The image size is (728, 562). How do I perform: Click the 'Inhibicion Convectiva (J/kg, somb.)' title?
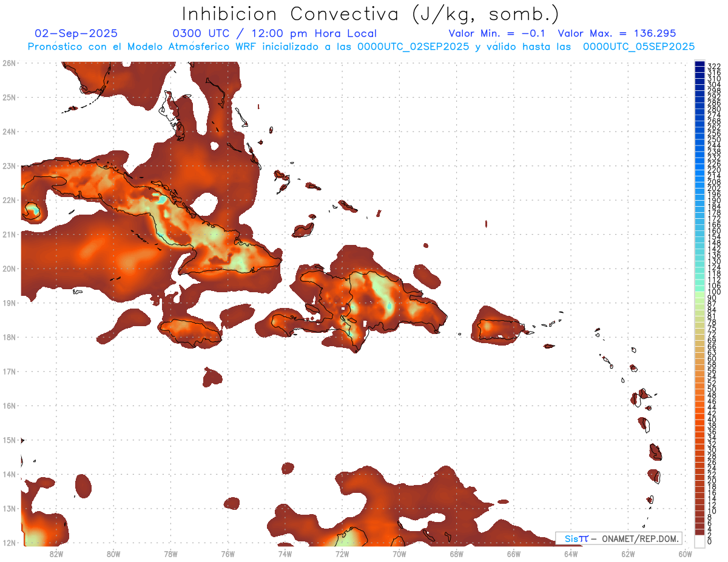pyautogui.click(x=371, y=14)
